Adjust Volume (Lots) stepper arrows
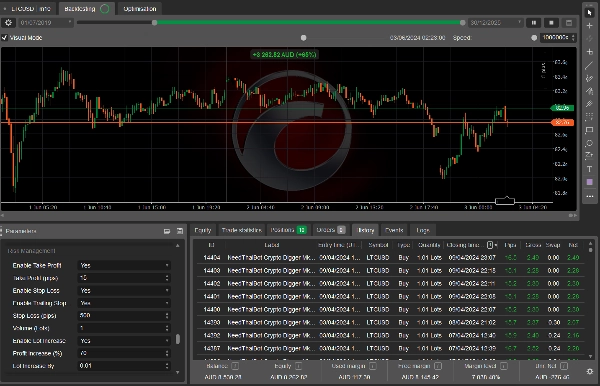 tap(167, 328)
